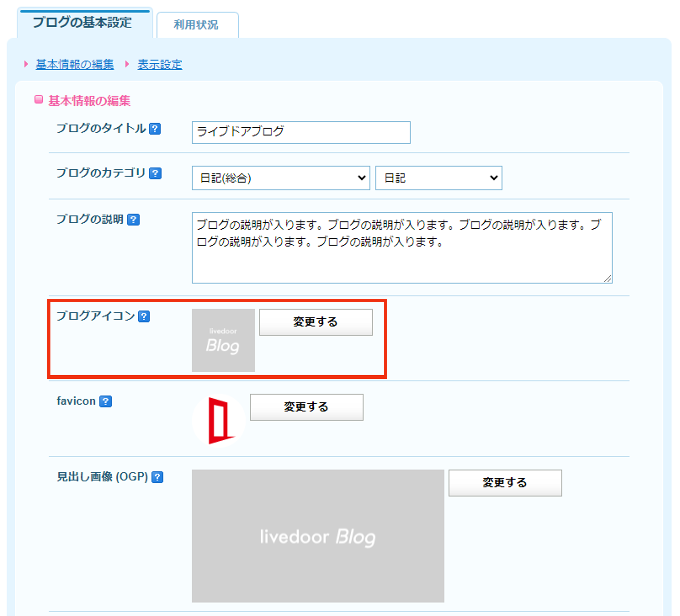Go to 表示設定 link
The height and width of the screenshot is (616, 680).
click(x=160, y=64)
